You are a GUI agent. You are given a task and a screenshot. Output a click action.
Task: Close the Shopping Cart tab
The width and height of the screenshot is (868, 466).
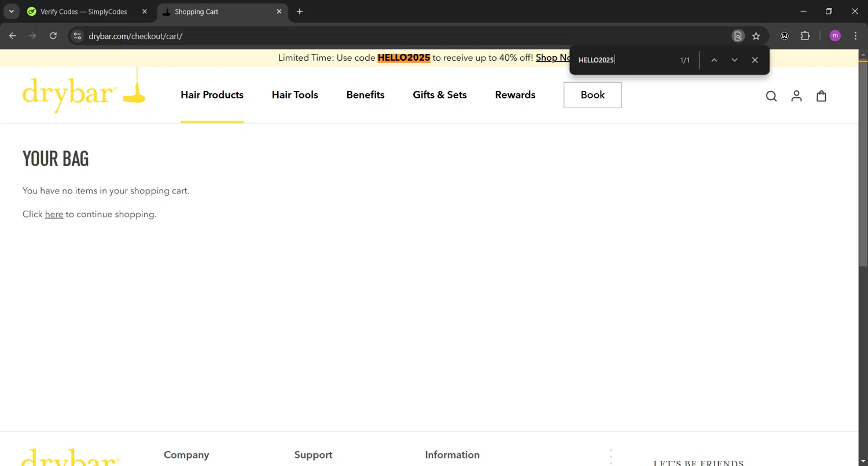coord(279,12)
